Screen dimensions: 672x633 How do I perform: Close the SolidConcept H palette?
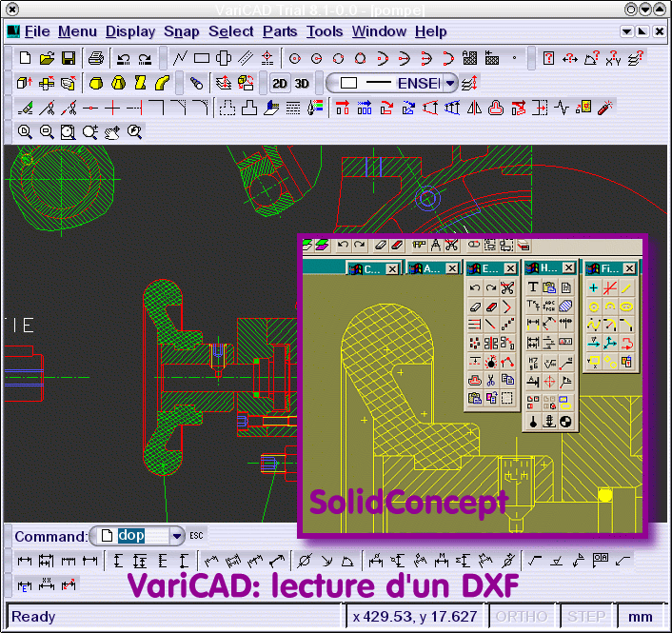[568, 267]
